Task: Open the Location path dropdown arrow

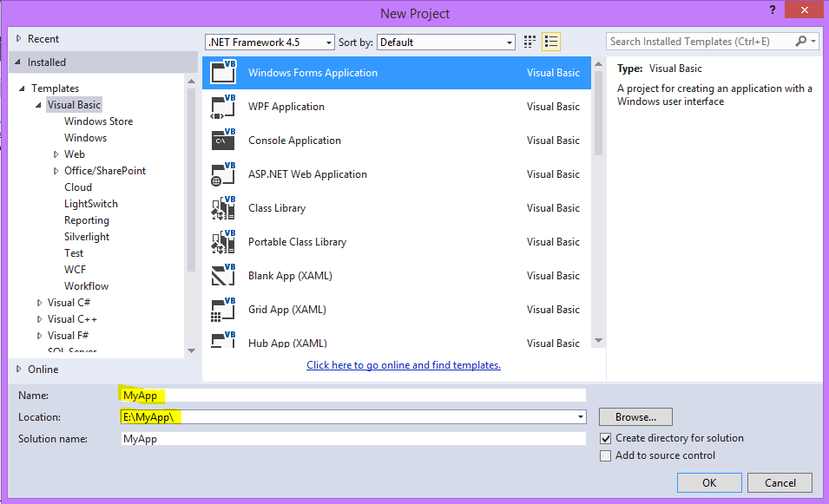Action: click(x=581, y=417)
